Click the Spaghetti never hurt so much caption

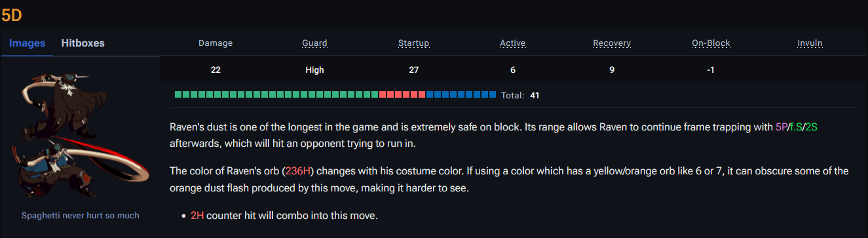click(x=80, y=215)
